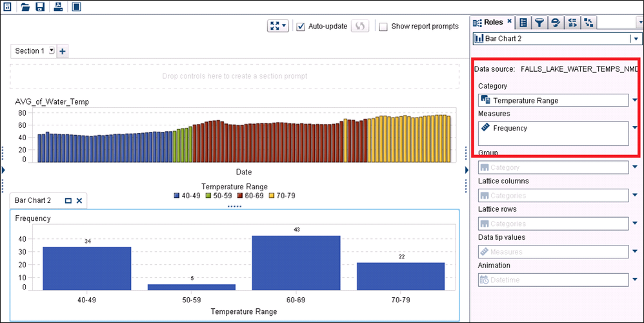Image resolution: width=644 pixels, height=323 pixels.
Task: Close the Bar Chart 2 object
Action: [x=79, y=201]
